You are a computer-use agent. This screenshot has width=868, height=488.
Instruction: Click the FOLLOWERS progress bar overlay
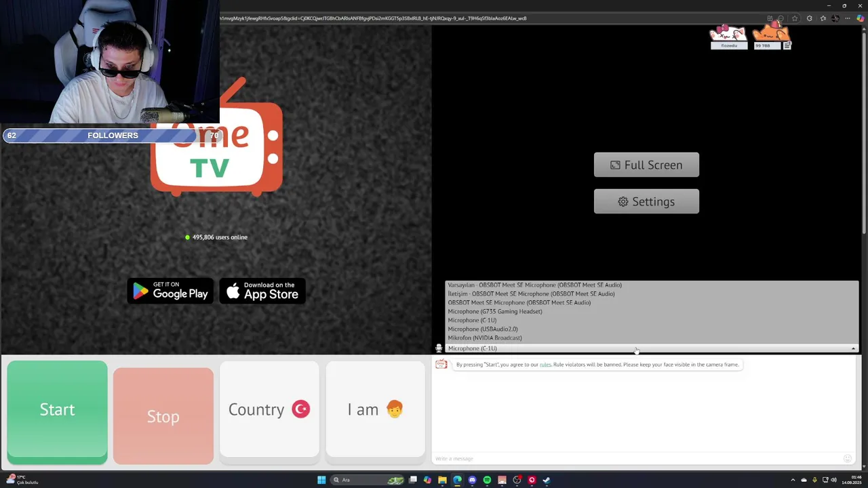tap(113, 136)
